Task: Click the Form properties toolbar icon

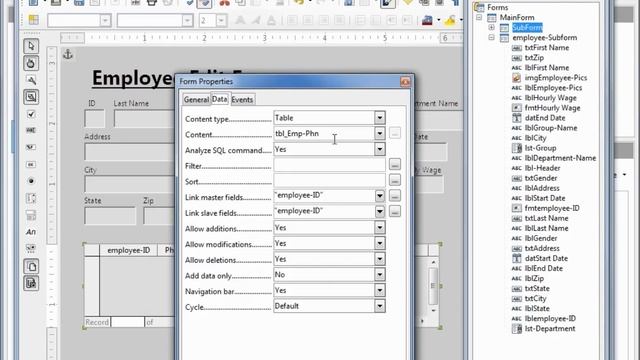Action: pos(31,97)
